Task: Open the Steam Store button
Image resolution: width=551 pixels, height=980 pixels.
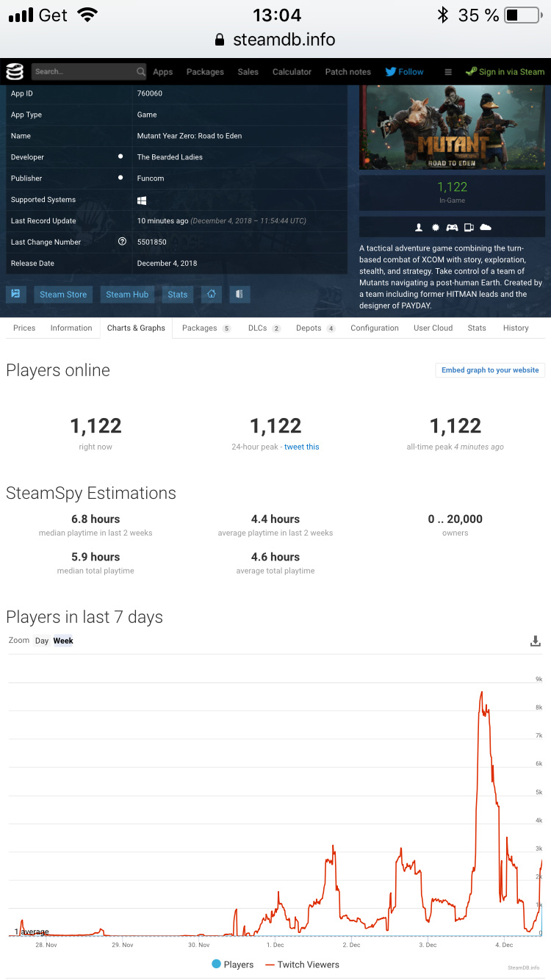Action: click(63, 294)
